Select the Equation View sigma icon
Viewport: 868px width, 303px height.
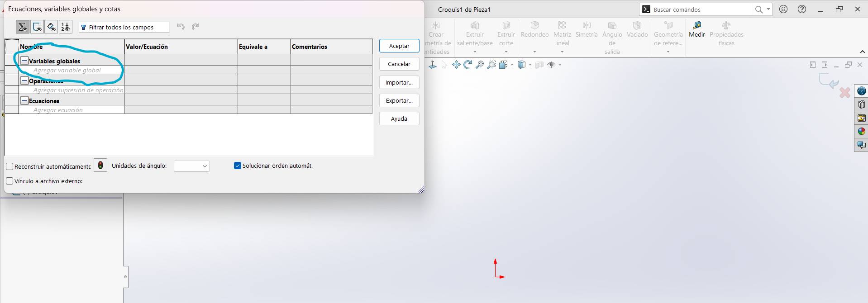point(23,27)
